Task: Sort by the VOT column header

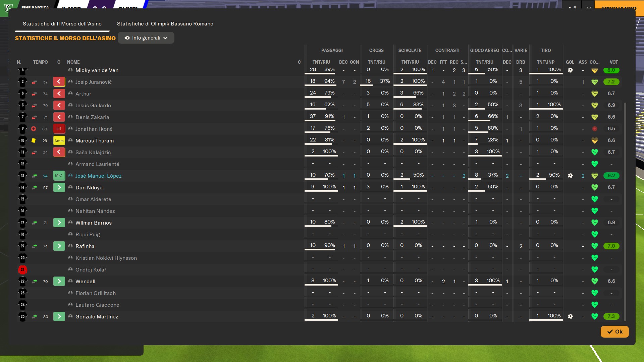Action: [x=613, y=62]
